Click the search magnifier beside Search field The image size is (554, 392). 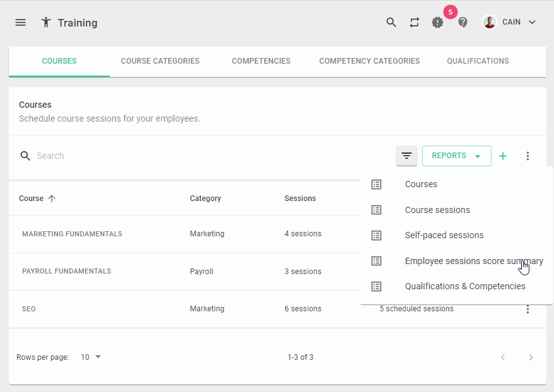tap(25, 156)
